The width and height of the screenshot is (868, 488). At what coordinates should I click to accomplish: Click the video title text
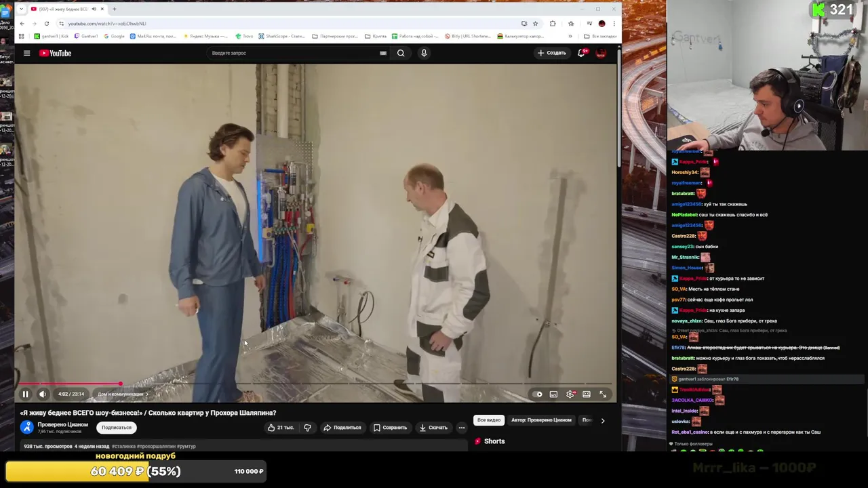pos(148,413)
